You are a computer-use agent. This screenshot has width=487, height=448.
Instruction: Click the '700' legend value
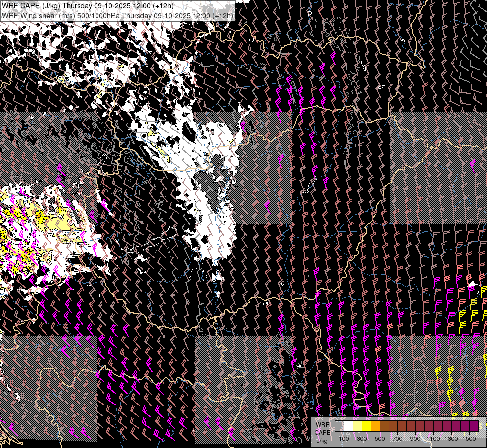(397, 439)
